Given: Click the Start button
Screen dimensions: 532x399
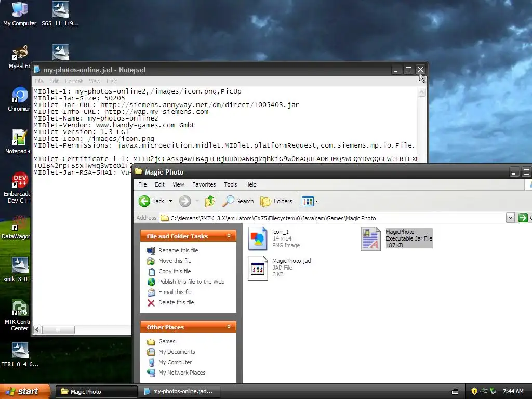Looking at the screenshot, I should pyautogui.click(x=25, y=391).
